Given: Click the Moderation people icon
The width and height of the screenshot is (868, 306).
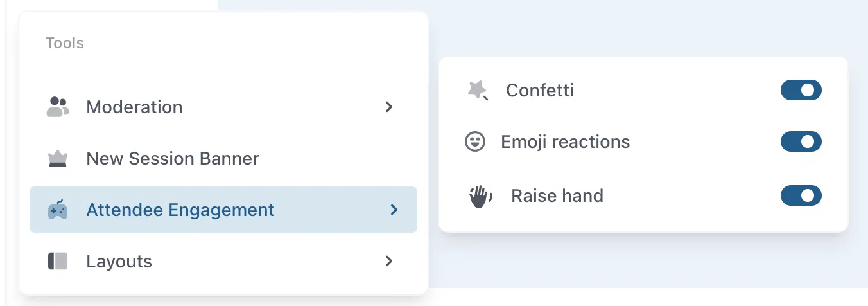Looking at the screenshot, I should pos(58,107).
